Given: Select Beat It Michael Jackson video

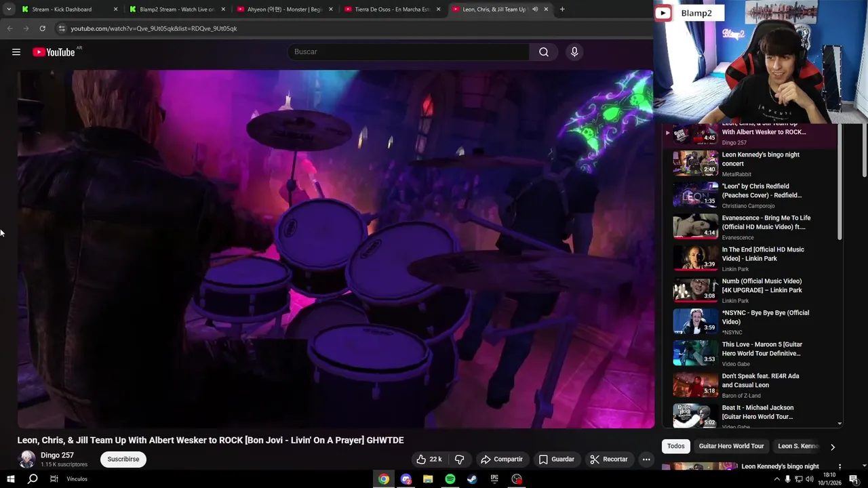Looking at the screenshot, I should click(x=750, y=415).
